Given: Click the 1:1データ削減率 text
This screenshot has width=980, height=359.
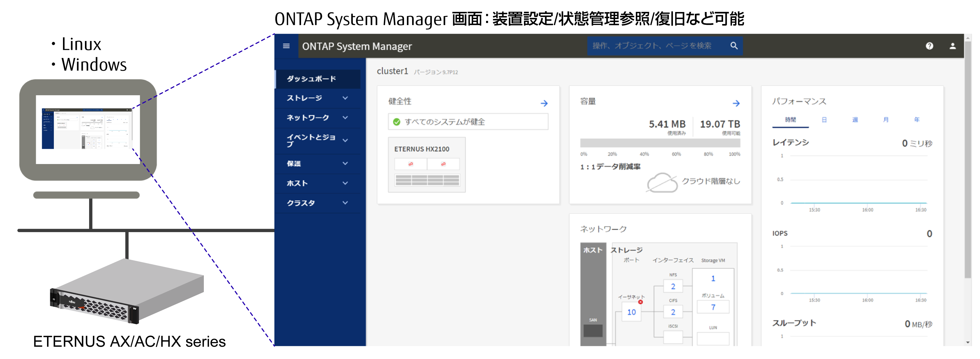Looking at the screenshot, I should click(x=610, y=167).
